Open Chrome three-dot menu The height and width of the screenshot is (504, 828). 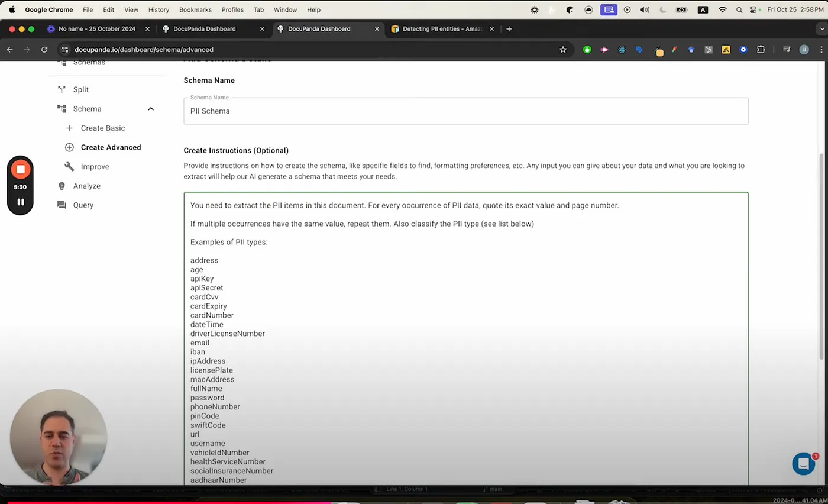coord(820,50)
